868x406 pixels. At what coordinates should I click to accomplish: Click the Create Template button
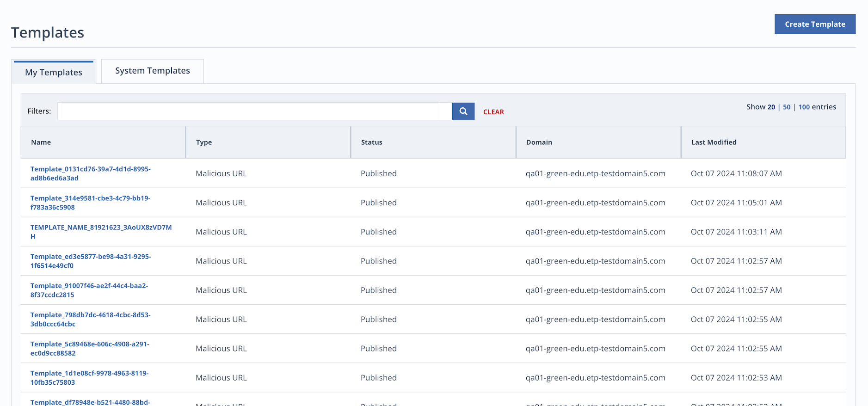tap(815, 24)
